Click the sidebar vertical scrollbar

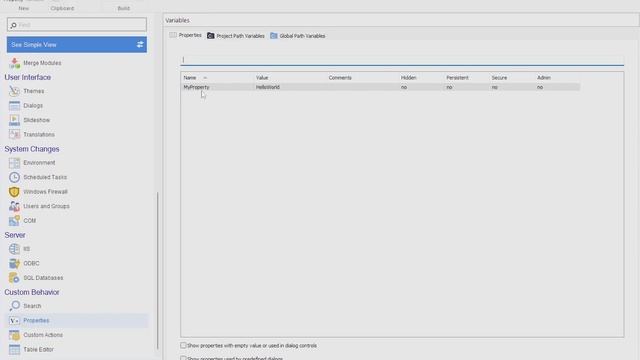[x=158, y=270]
